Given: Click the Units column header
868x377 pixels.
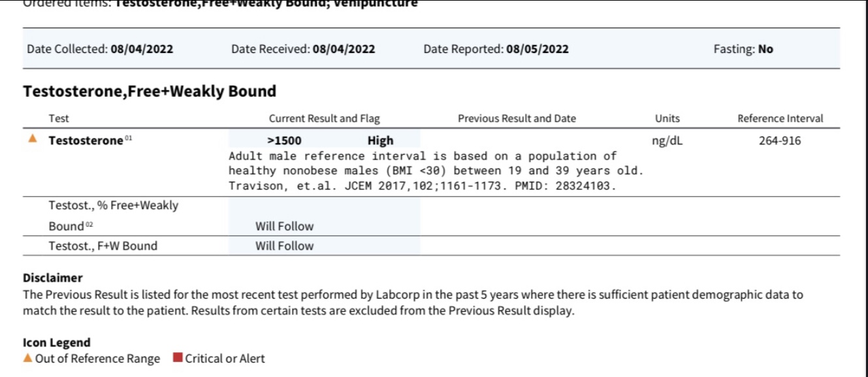Looking at the screenshot, I should (667, 119).
